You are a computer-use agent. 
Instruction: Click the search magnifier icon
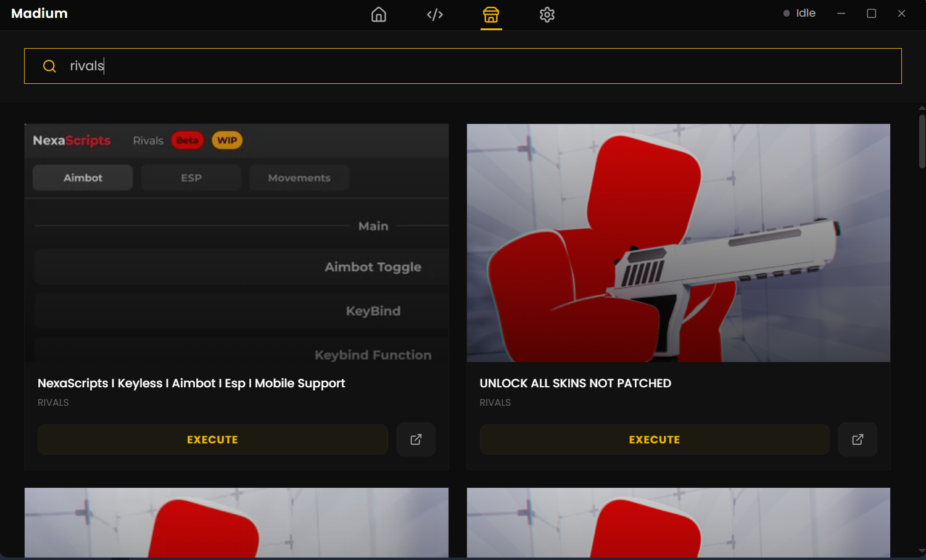pyautogui.click(x=49, y=66)
